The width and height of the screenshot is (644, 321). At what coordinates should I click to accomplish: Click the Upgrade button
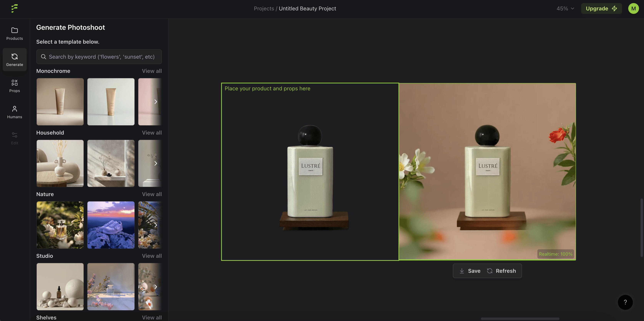[x=601, y=8]
